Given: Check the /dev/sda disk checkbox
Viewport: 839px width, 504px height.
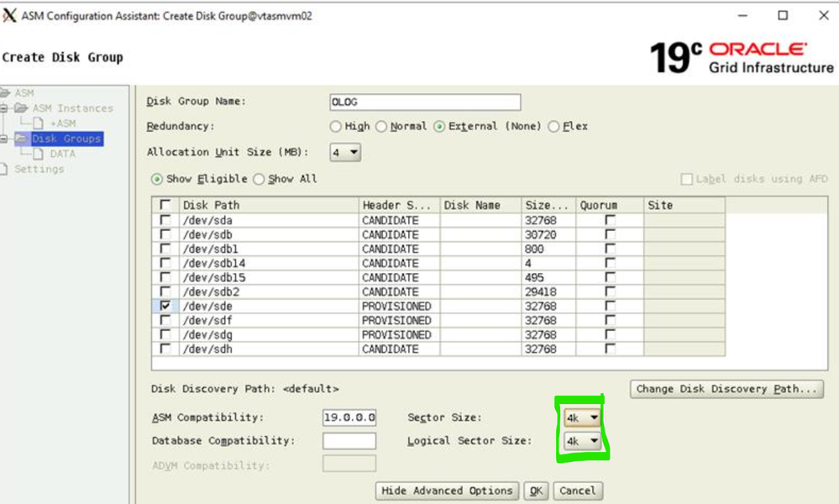Looking at the screenshot, I should 165,220.
